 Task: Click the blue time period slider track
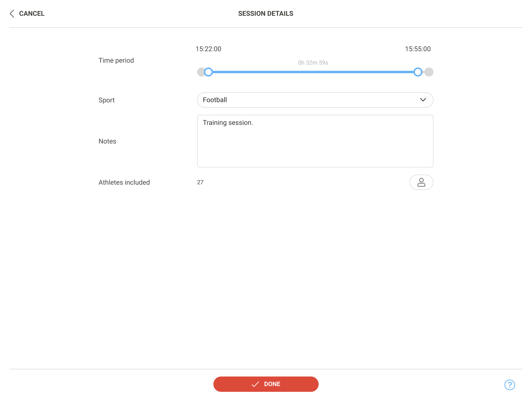[313, 72]
